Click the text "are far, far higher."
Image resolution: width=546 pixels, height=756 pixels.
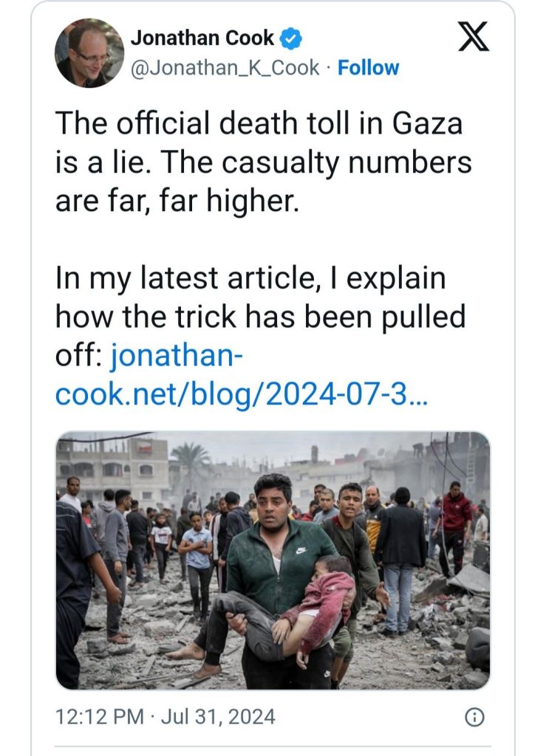pos(177,199)
